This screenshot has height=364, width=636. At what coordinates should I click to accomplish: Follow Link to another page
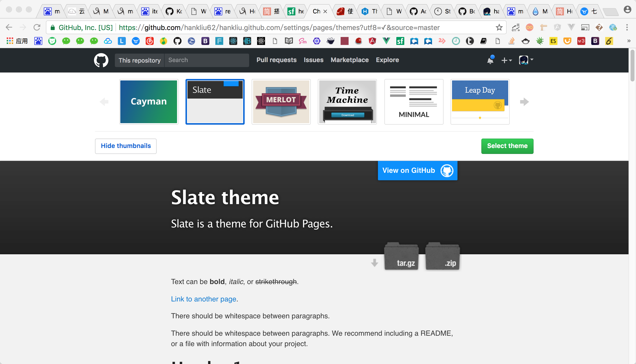[203, 299]
